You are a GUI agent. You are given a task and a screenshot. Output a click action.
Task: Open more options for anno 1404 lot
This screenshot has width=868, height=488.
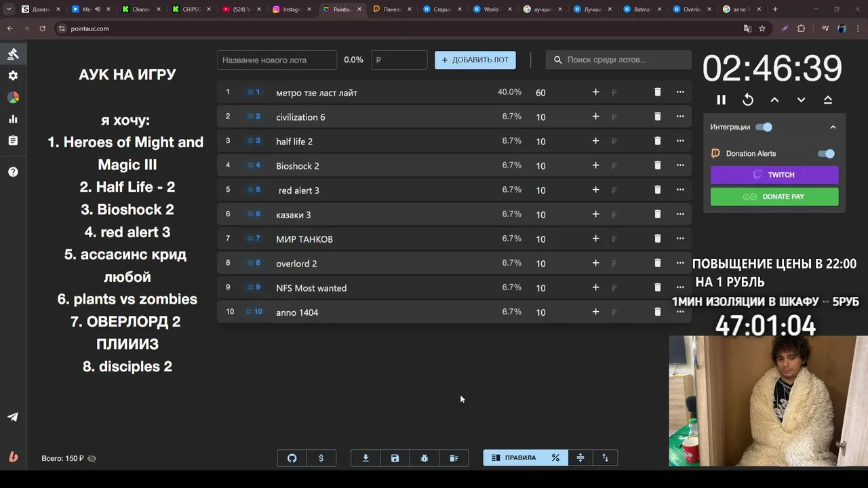click(680, 312)
